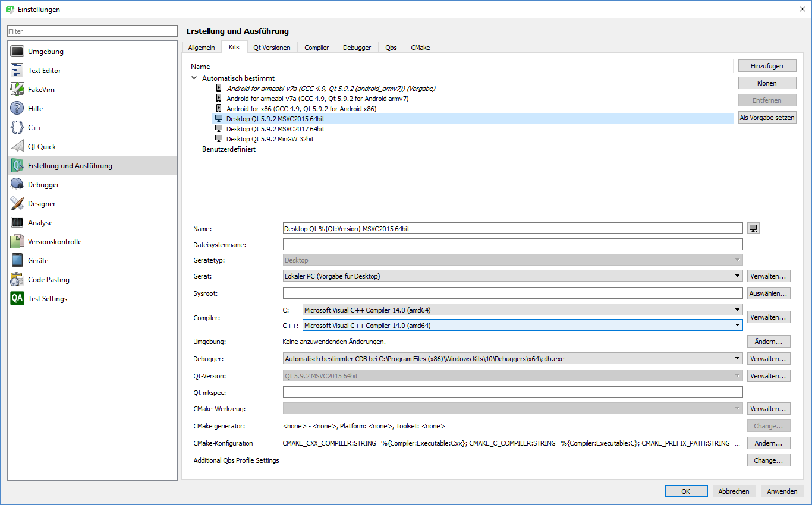Switch to the Debugger tab
Image resolution: width=812 pixels, height=505 pixels.
(x=357, y=48)
